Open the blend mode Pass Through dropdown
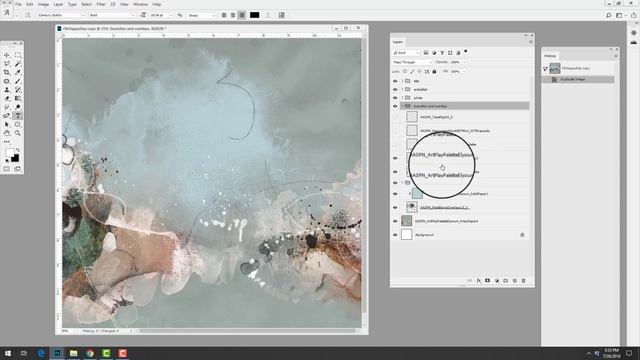This screenshot has width=640, height=360. (x=412, y=62)
